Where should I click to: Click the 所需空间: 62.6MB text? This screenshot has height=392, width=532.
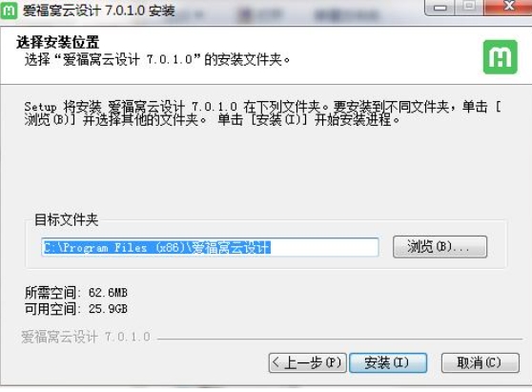[x=76, y=293]
